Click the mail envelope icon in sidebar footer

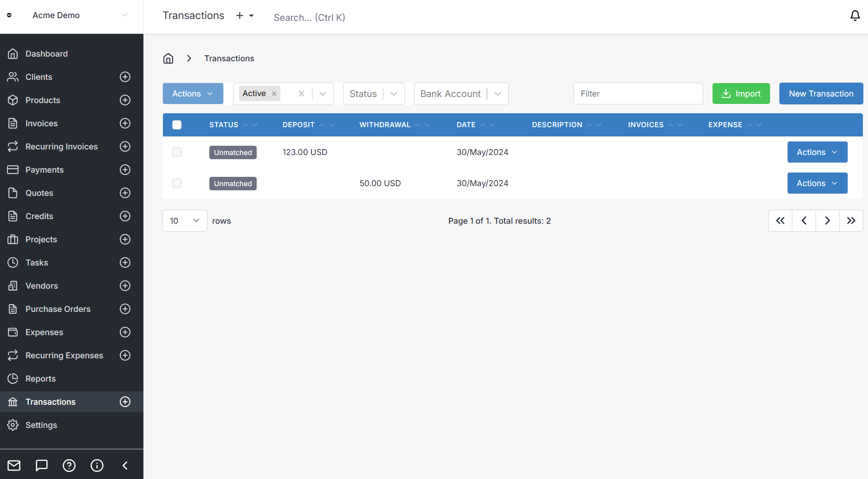coord(14,466)
